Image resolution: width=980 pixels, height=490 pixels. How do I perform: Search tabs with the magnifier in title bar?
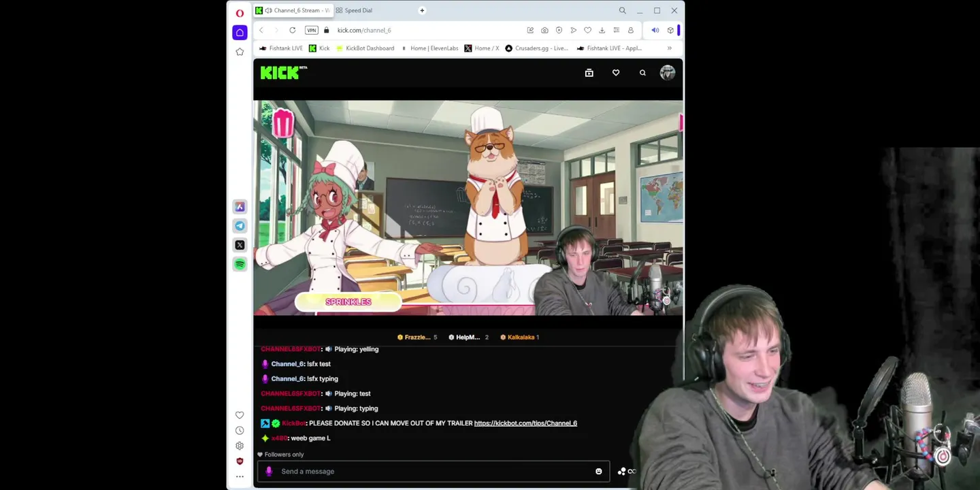[622, 10]
